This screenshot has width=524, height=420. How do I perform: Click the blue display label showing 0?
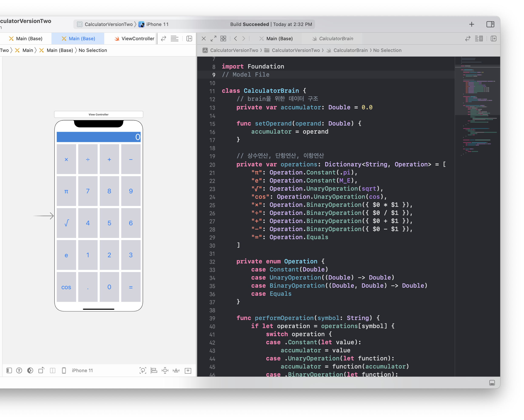click(98, 137)
